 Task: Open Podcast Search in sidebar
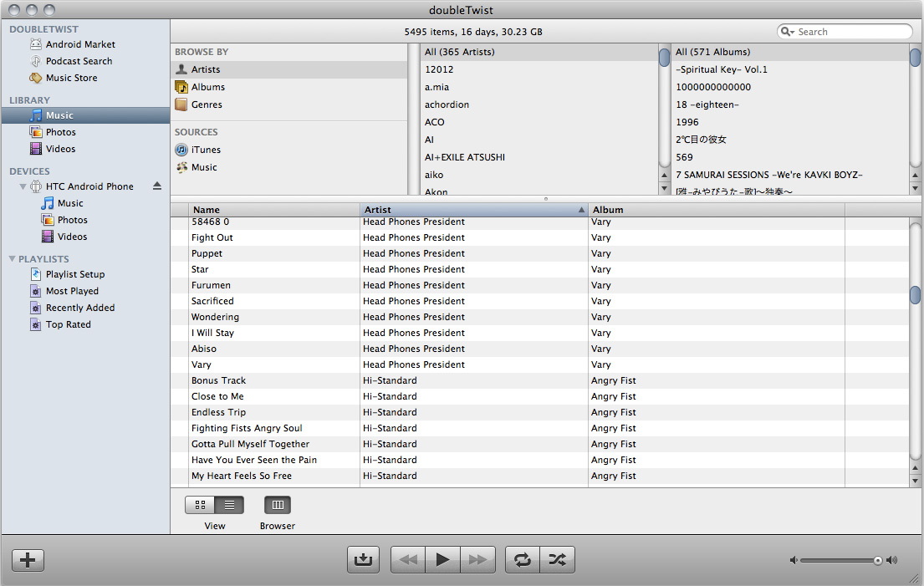pos(79,61)
